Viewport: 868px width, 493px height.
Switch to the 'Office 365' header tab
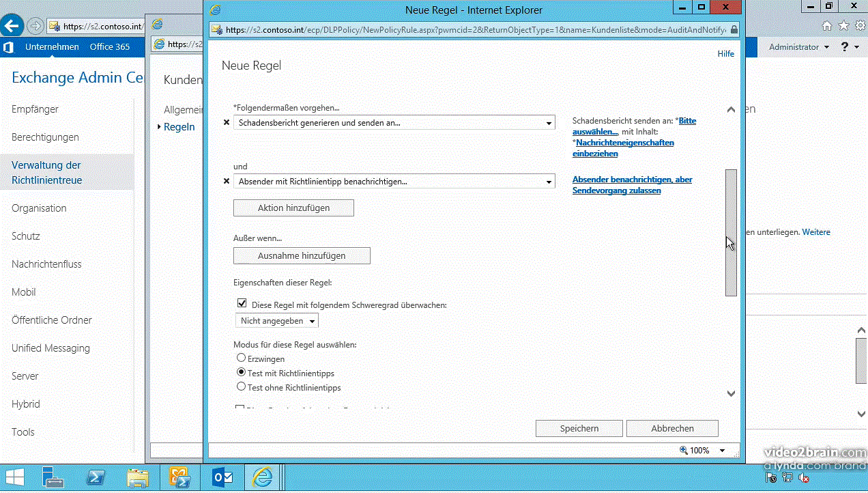[110, 47]
